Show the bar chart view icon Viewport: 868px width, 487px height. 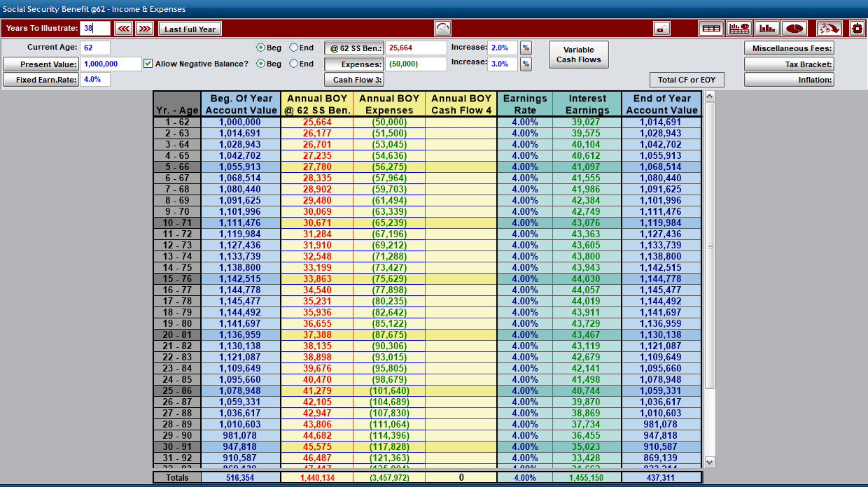767,29
